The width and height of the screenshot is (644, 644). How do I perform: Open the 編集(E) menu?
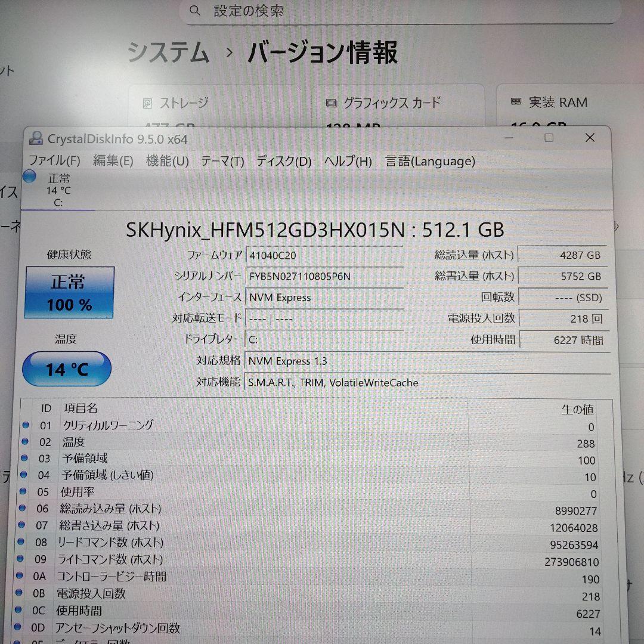point(113,161)
